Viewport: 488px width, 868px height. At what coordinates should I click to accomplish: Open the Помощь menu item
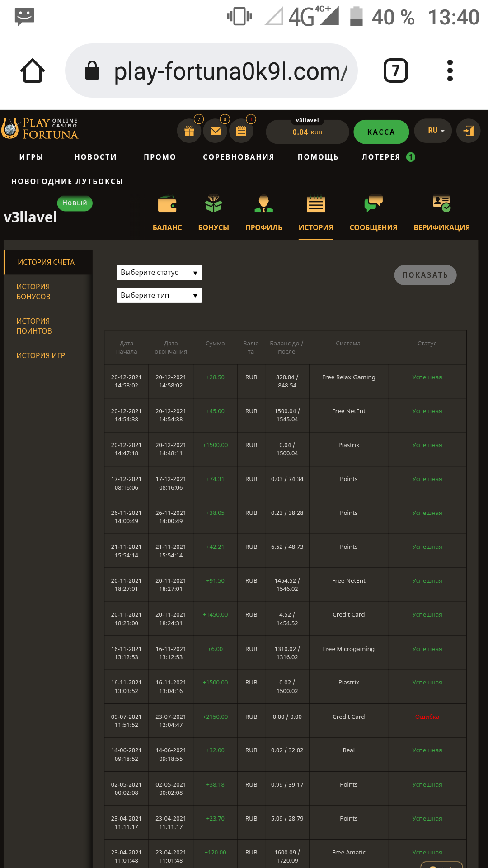(318, 157)
